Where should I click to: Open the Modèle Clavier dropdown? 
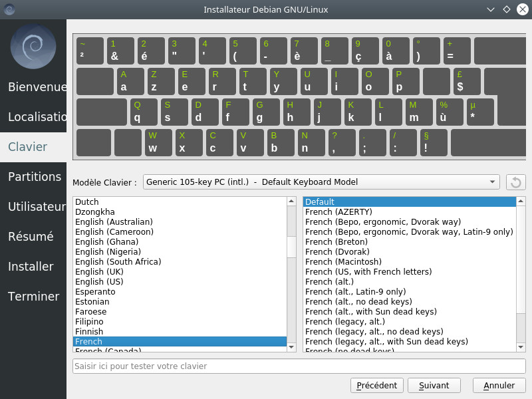coord(321,182)
